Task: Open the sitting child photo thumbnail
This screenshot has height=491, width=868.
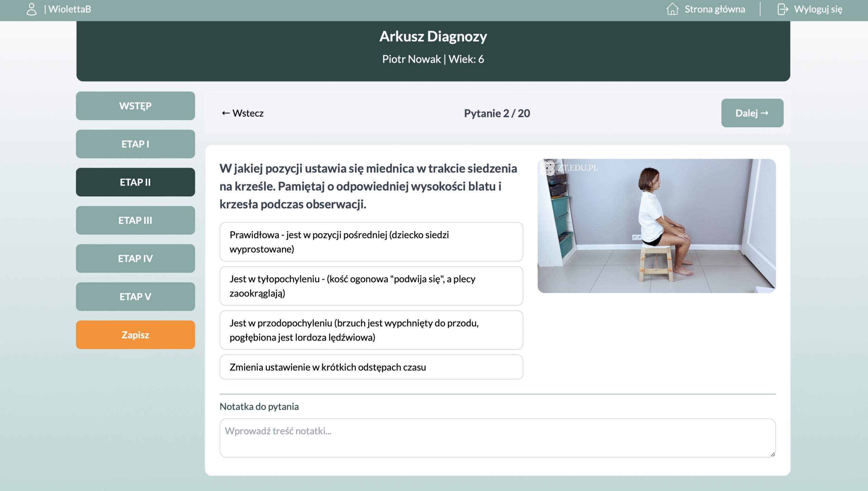Action: click(x=656, y=226)
